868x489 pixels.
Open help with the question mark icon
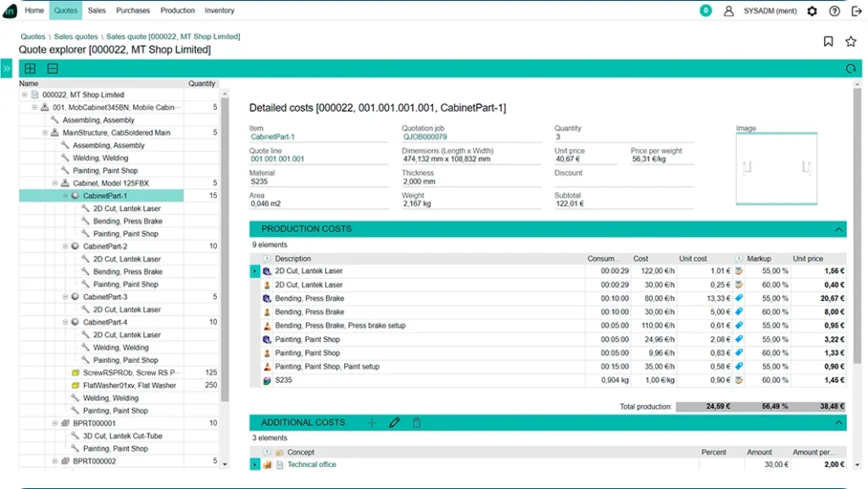pos(834,11)
